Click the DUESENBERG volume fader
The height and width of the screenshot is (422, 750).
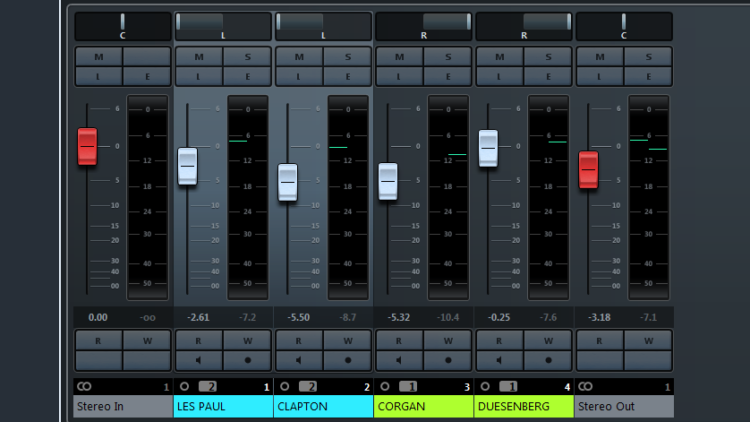pyautogui.click(x=488, y=148)
